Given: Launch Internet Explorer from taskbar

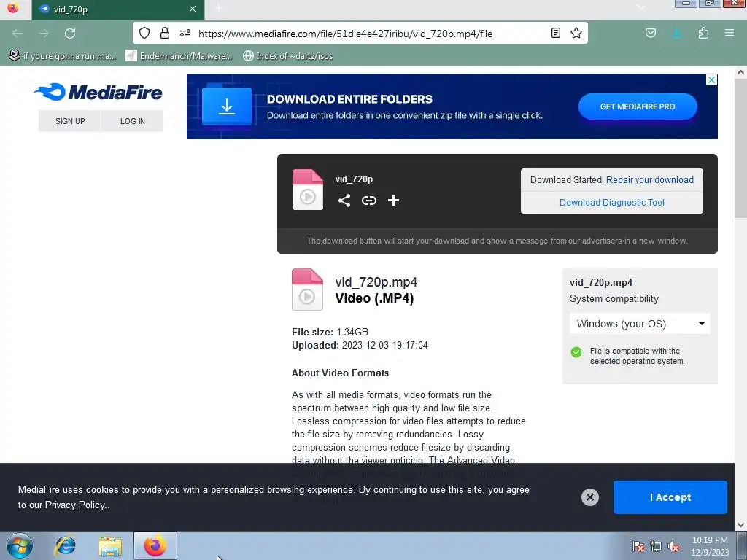Looking at the screenshot, I should tap(65, 545).
